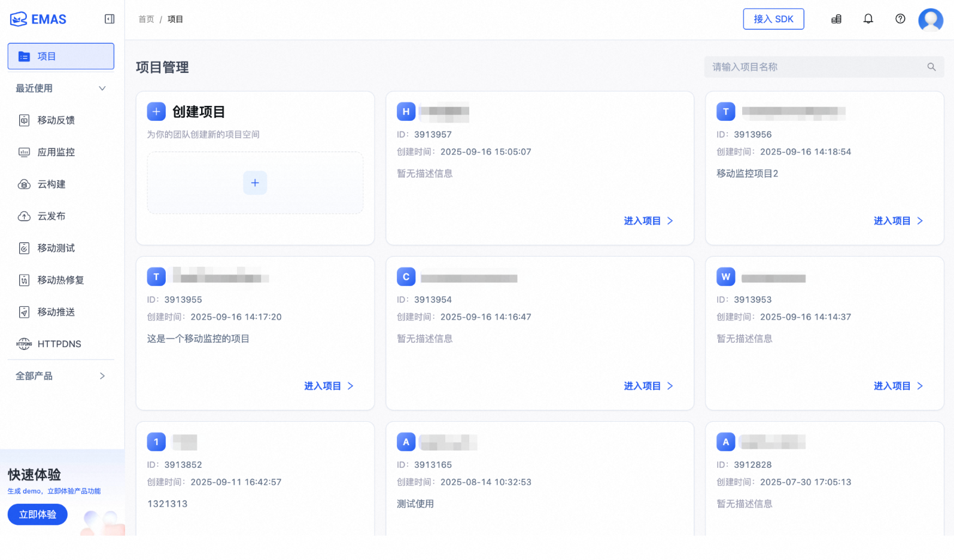Enter project ID 3913953

[898, 386]
